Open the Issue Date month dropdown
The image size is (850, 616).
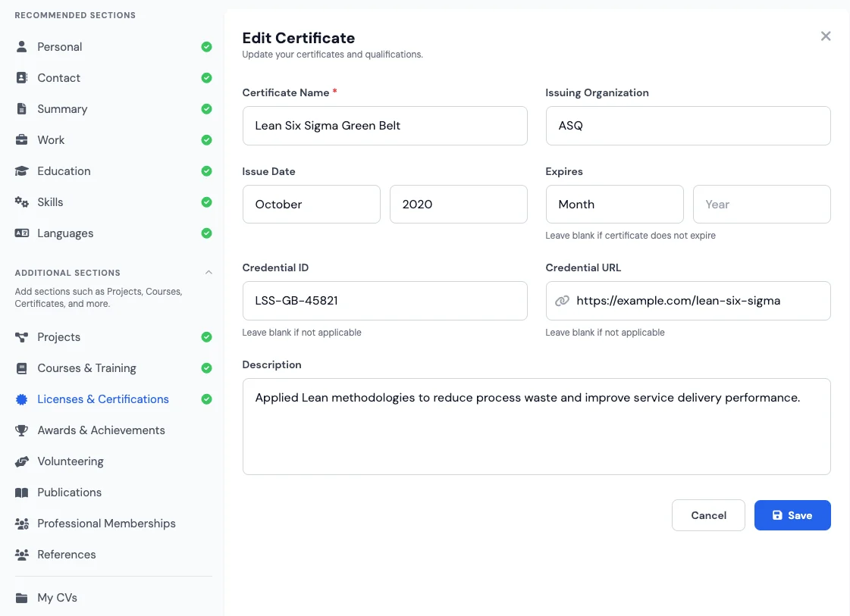(311, 205)
